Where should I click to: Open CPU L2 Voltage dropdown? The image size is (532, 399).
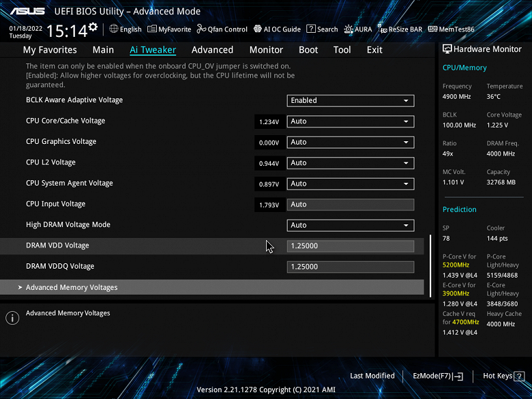[x=351, y=163]
